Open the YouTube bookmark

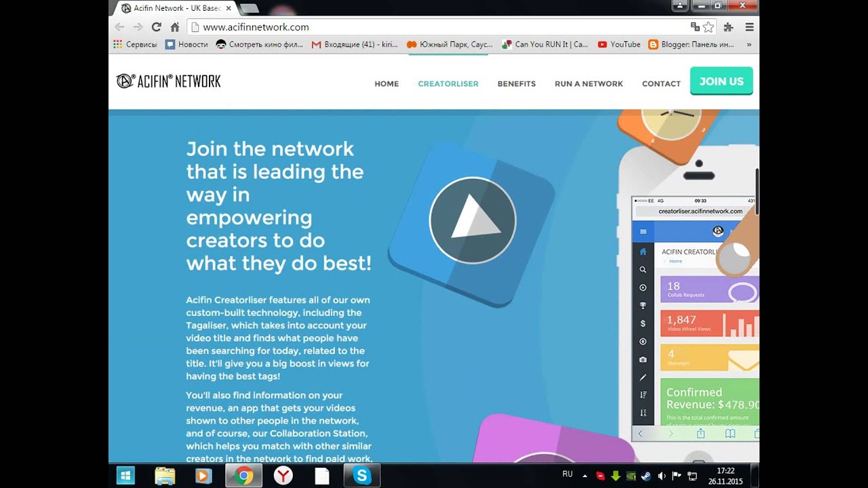[619, 44]
